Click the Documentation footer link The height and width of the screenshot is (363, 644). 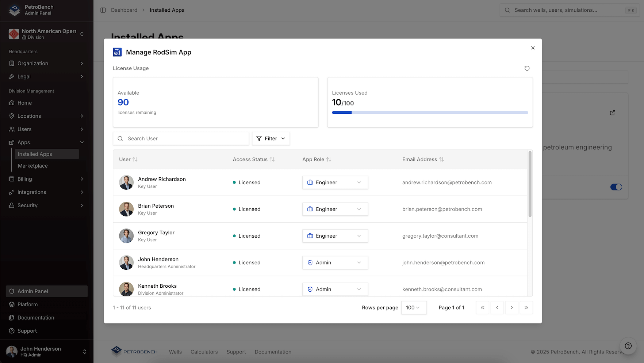point(273,352)
